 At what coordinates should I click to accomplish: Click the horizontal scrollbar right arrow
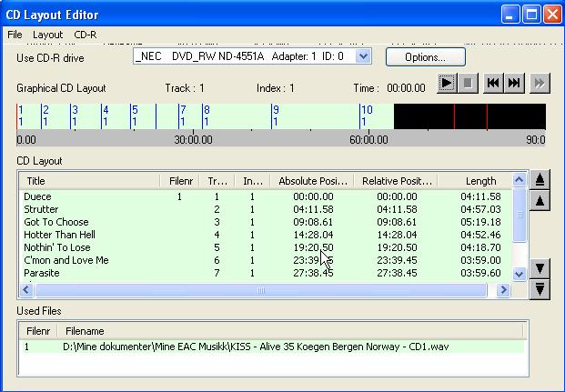click(503, 289)
